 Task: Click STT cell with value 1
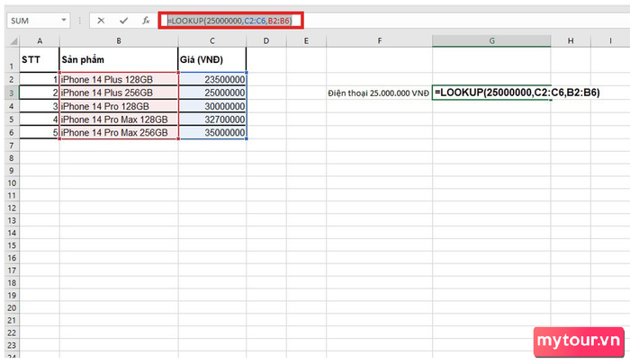pyautogui.click(x=40, y=79)
